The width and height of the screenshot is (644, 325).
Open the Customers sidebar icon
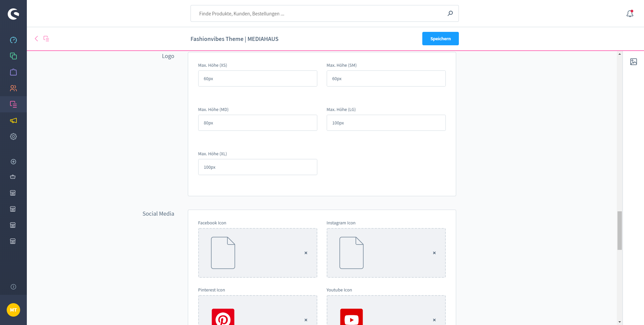[x=13, y=88]
